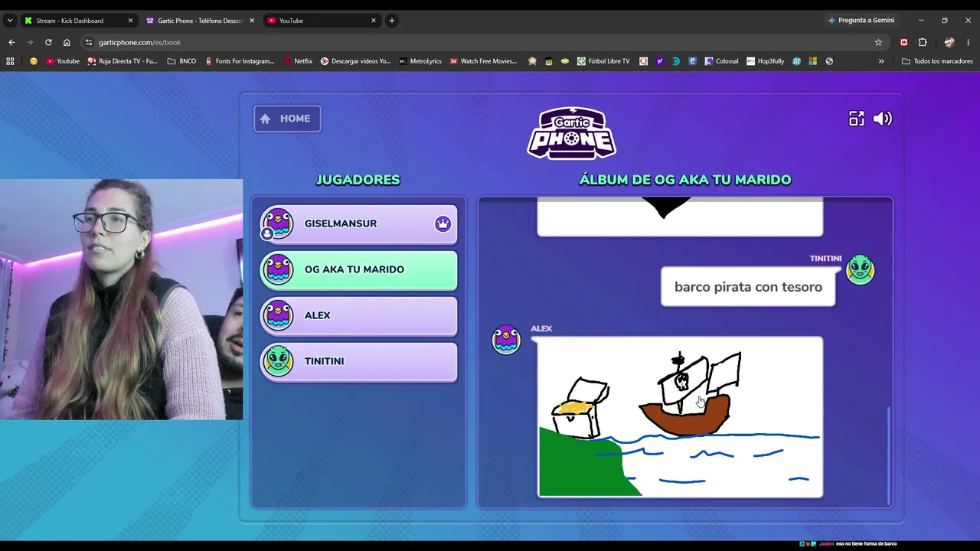Click the HOME button in Gartic Phone

pyautogui.click(x=287, y=119)
